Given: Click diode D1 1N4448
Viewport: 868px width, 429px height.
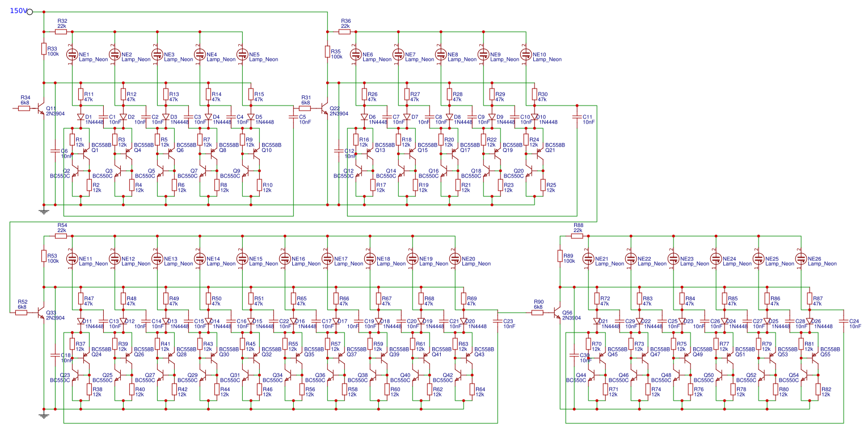Looking at the screenshot, I should coord(81,116).
